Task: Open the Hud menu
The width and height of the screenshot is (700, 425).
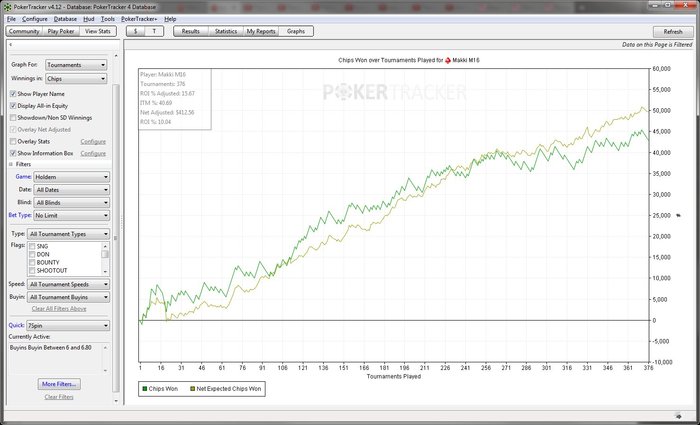Action: [x=89, y=19]
